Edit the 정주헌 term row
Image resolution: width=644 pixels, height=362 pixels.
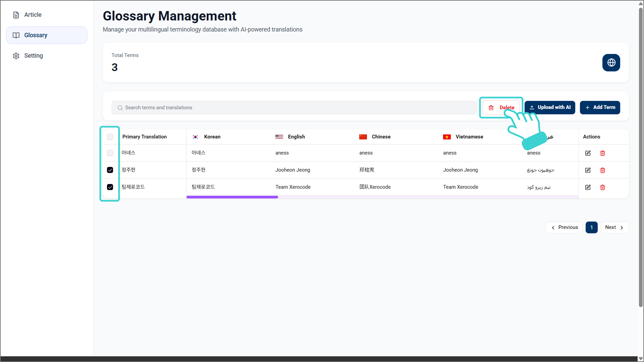(x=588, y=170)
